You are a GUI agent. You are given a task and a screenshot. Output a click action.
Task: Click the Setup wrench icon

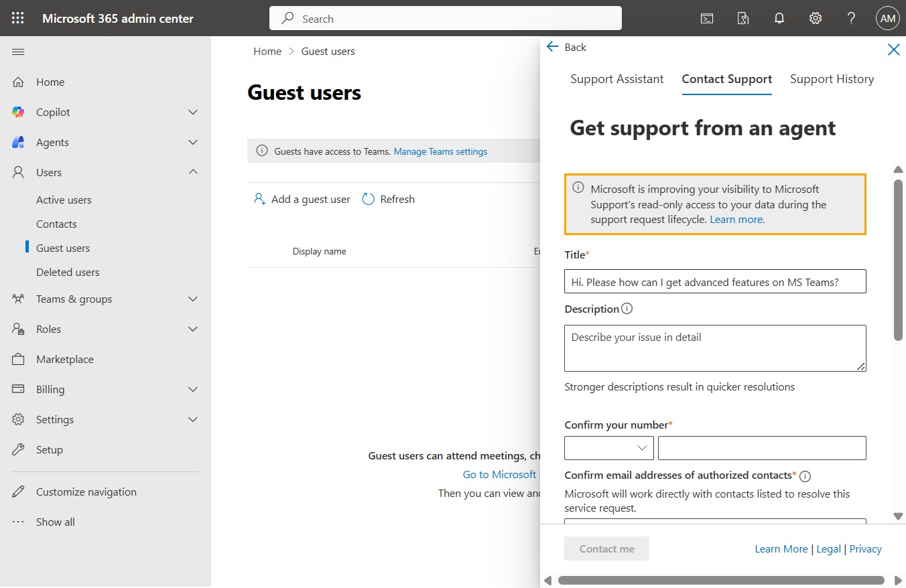(18, 449)
